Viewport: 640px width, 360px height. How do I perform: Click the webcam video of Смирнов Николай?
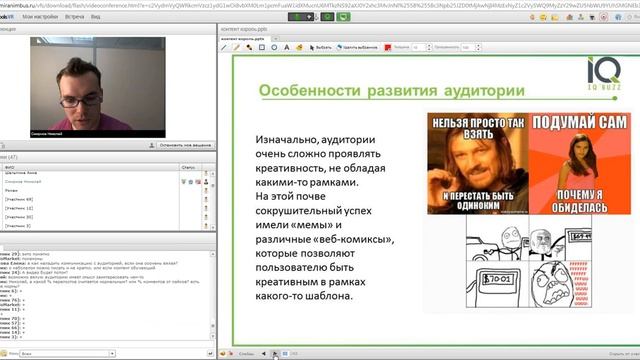coord(98,87)
